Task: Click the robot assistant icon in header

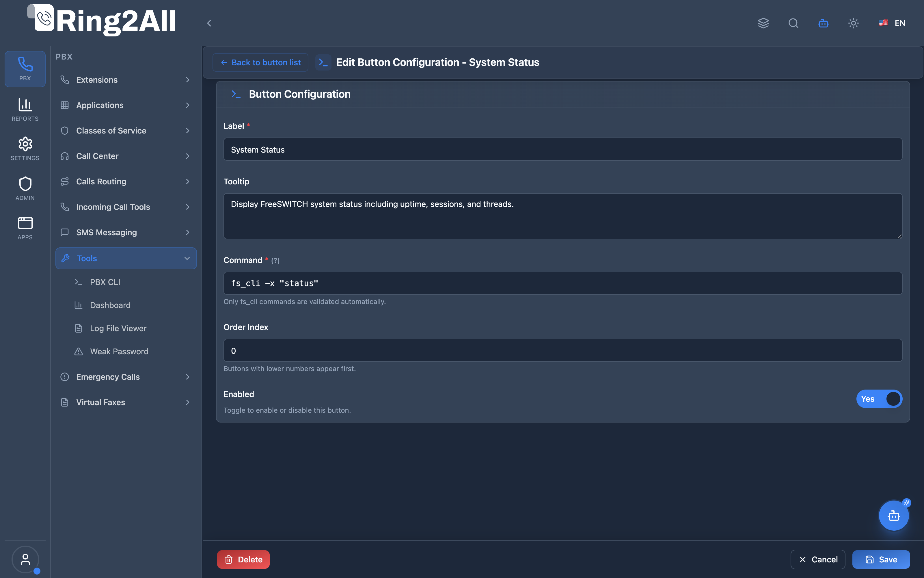Action: pyautogui.click(x=823, y=23)
